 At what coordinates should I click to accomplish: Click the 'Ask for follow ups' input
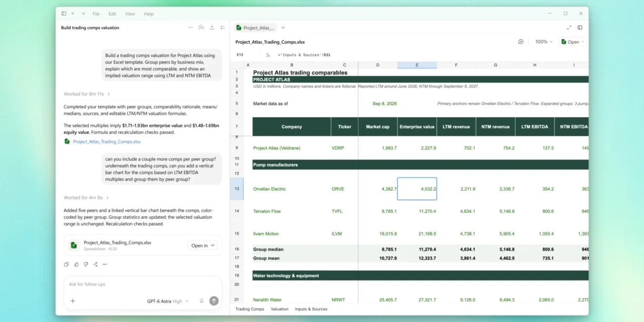tap(142, 284)
